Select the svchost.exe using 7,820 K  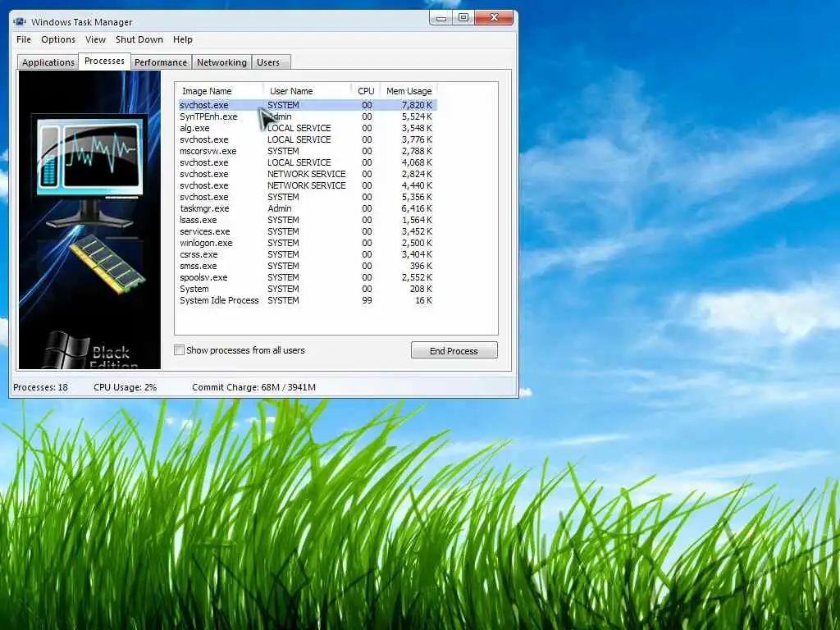[x=307, y=105]
